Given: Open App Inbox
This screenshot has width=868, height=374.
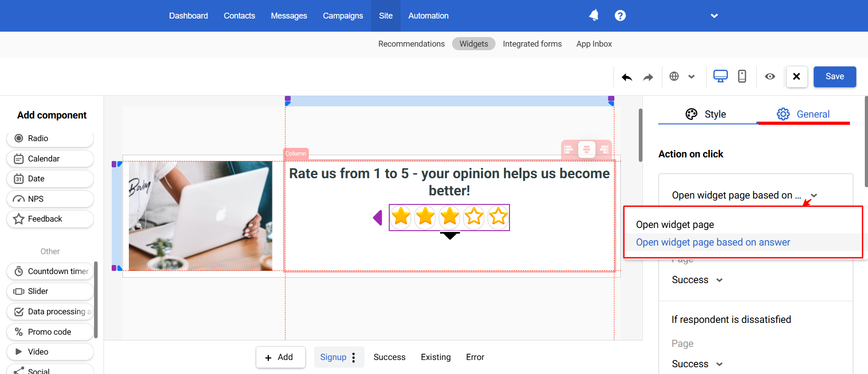Looking at the screenshot, I should (x=594, y=44).
